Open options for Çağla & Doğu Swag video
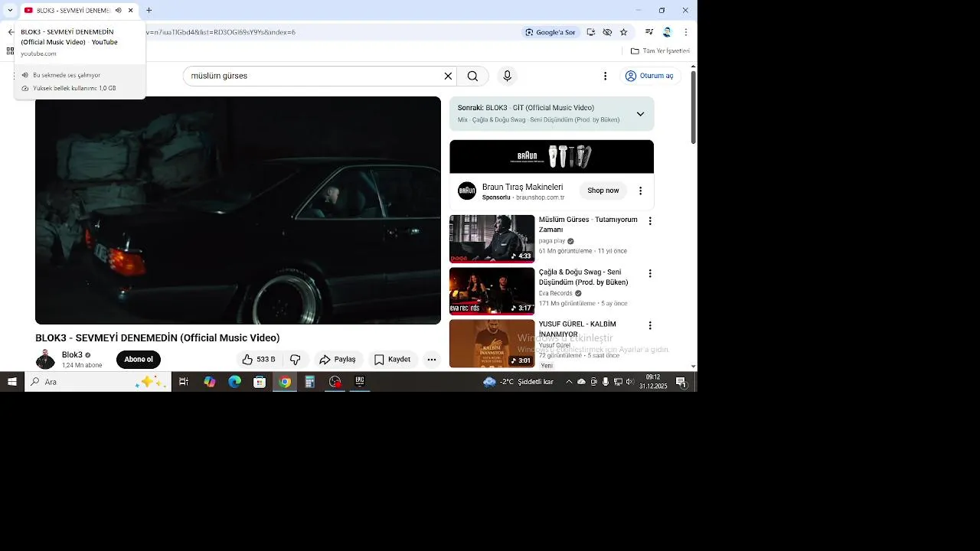 (x=650, y=273)
